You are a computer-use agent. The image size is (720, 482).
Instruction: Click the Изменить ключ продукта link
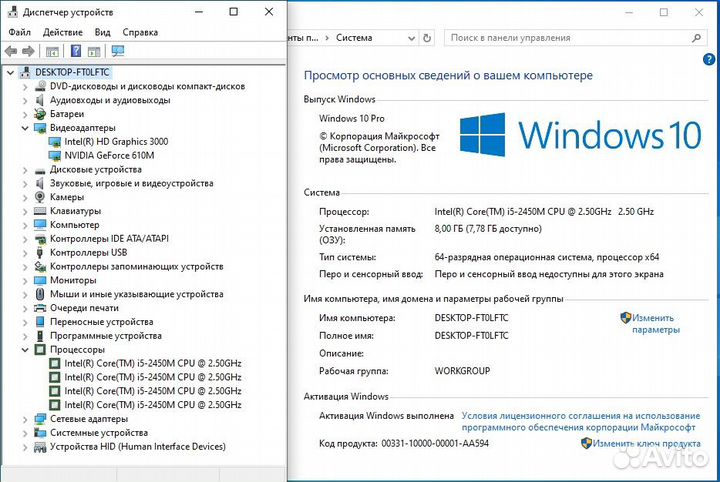tap(646, 443)
